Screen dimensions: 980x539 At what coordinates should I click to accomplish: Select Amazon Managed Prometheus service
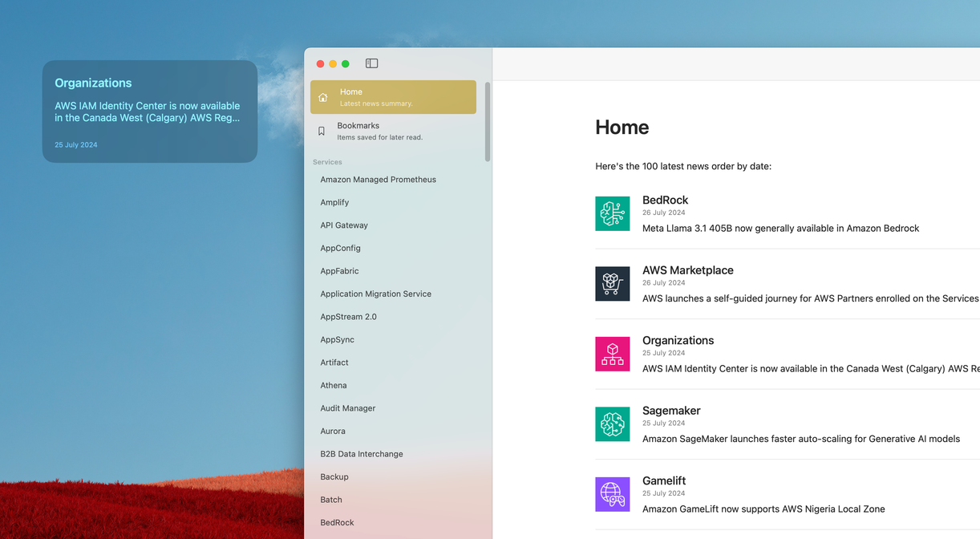point(378,180)
